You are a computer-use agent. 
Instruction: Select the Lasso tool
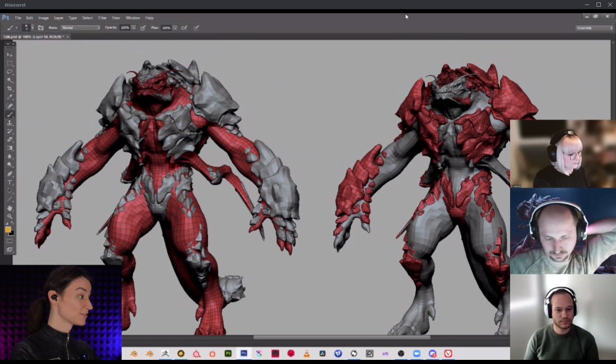click(10, 72)
